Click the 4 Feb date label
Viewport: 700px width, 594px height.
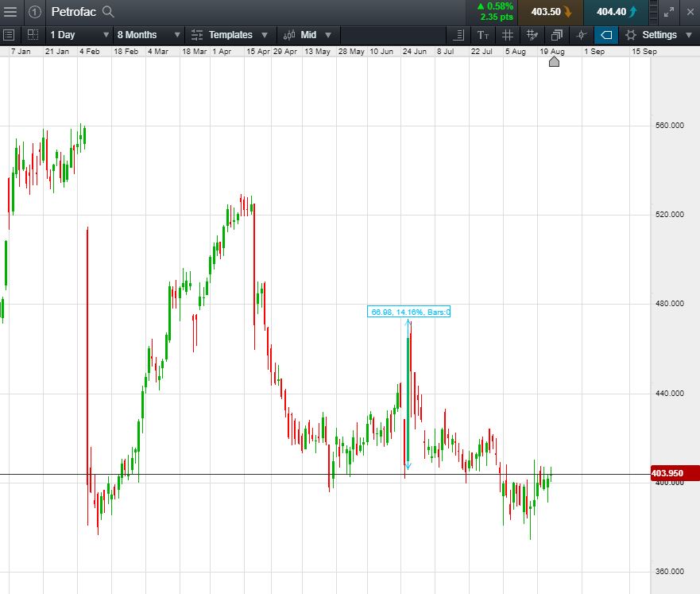click(x=89, y=52)
